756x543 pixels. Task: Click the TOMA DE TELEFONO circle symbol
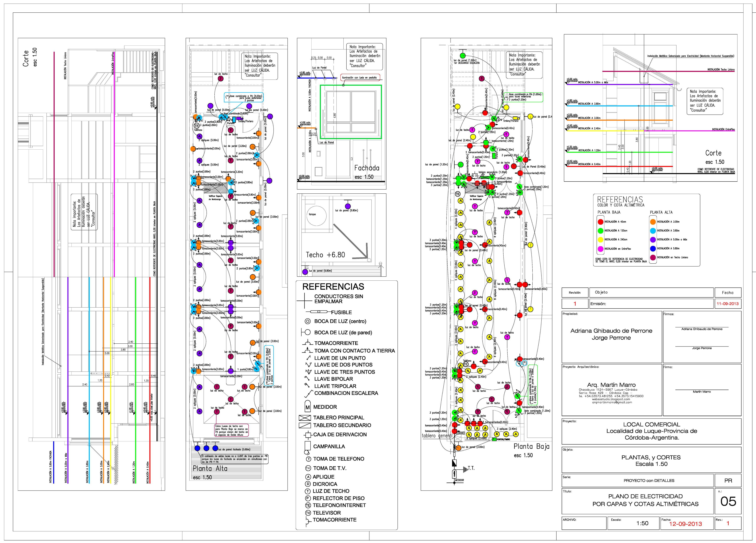tap(308, 459)
